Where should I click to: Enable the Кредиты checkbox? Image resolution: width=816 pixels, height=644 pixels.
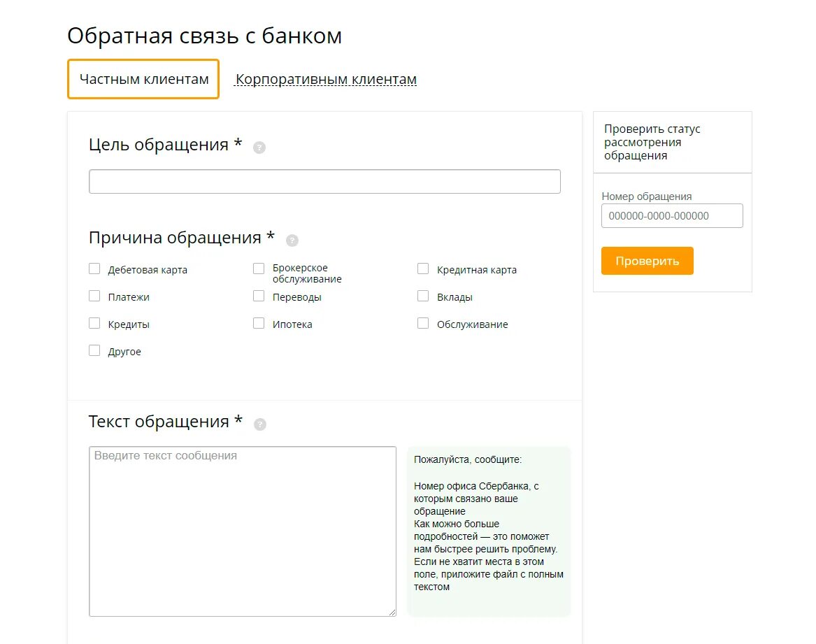click(x=94, y=323)
